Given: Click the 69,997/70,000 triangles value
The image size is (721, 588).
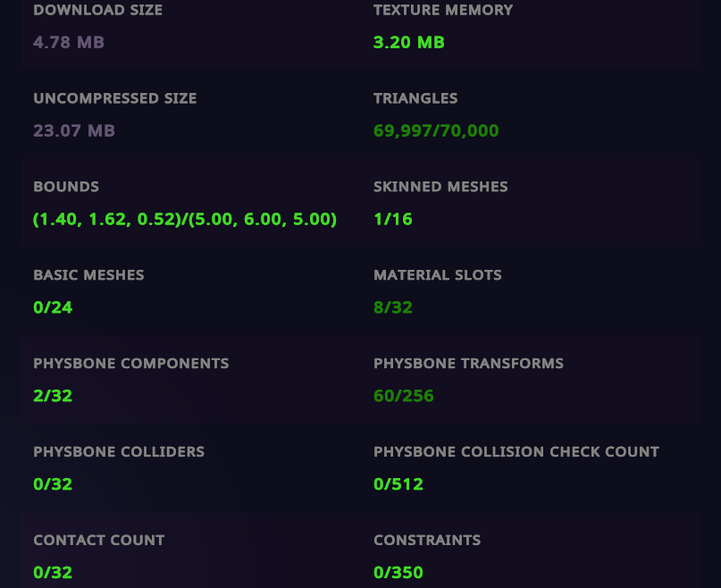Looking at the screenshot, I should pyautogui.click(x=436, y=130).
